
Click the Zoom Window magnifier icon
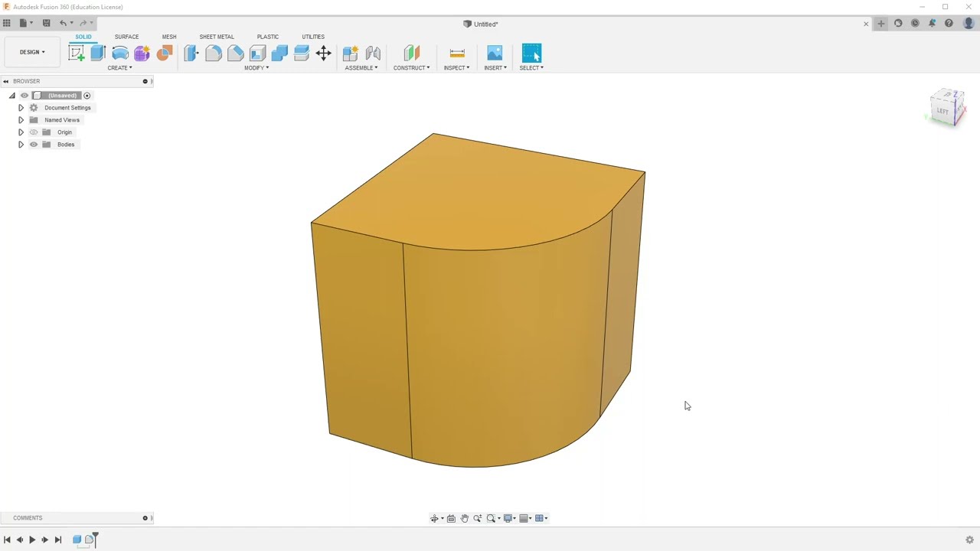pyautogui.click(x=492, y=518)
